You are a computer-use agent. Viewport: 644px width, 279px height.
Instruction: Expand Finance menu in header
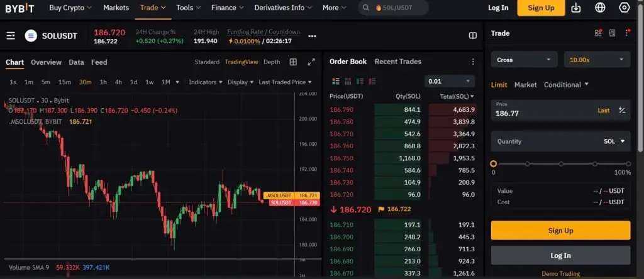click(228, 8)
